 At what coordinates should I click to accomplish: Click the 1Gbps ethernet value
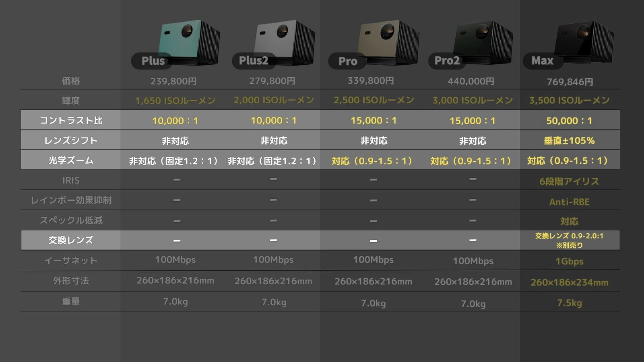[x=569, y=261]
